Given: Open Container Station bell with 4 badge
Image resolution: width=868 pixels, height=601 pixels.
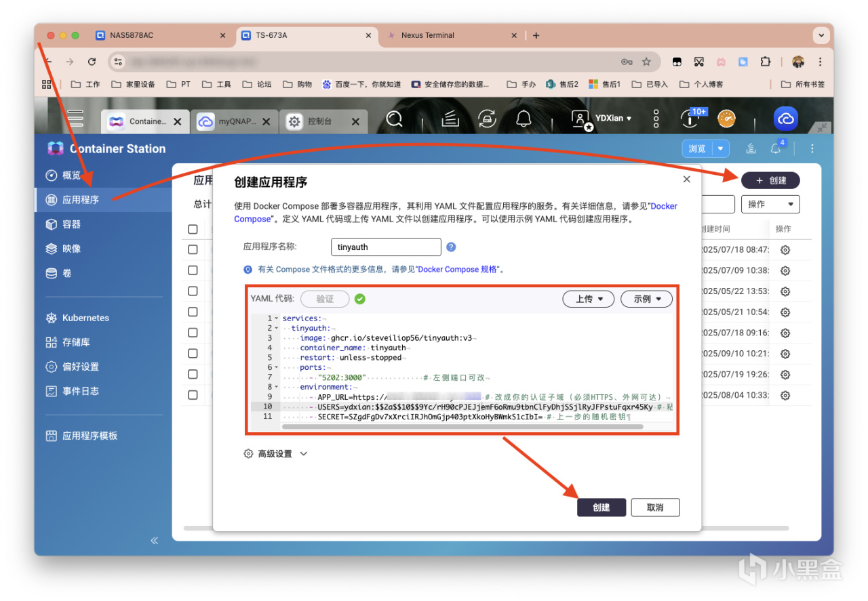Looking at the screenshot, I should [x=776, y=148].
